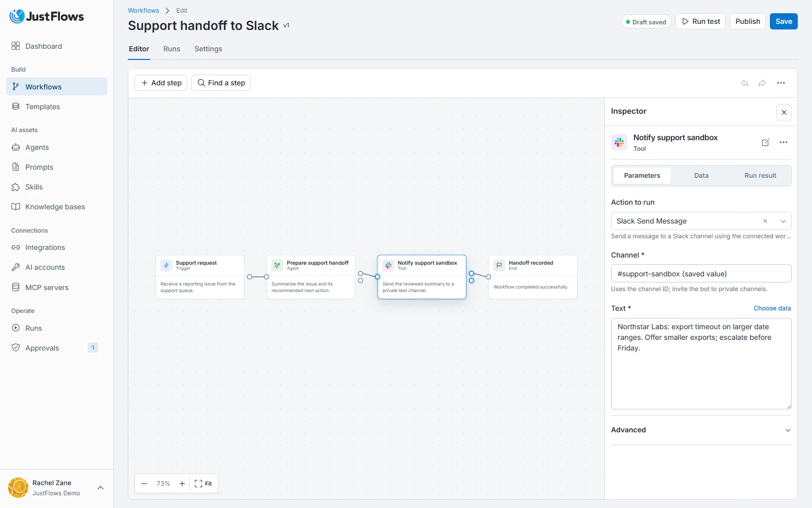Image resolution: width=812 pixels, height=508 pixels.
Task: Click the Channel input field
Action: tap(701, 273)
